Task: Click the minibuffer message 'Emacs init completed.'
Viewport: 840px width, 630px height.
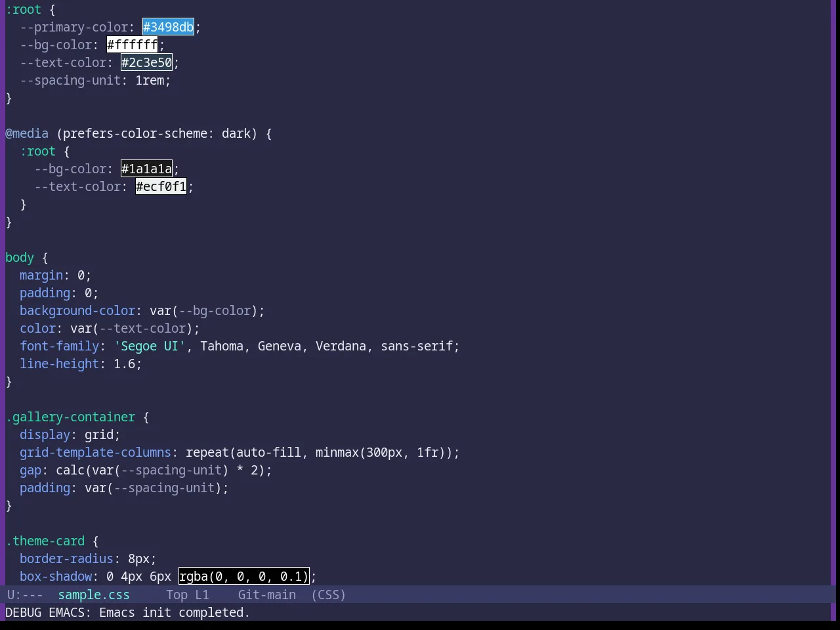Action: [x=175, y=612]
